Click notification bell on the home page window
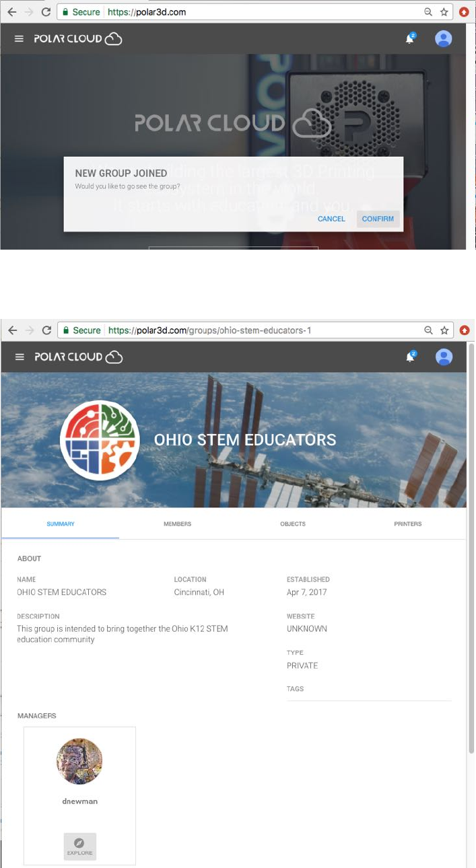 [410, 39]
